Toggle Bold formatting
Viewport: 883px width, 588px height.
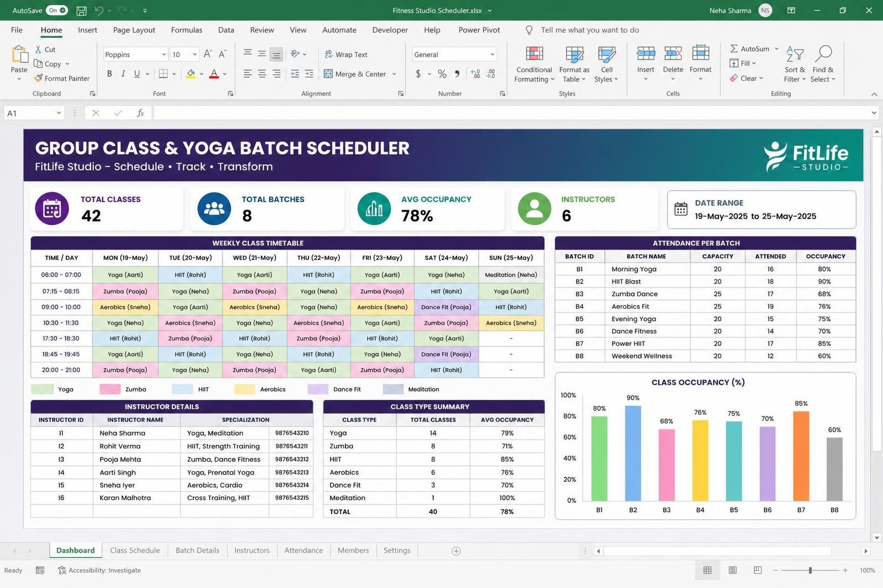[x=109, y=74]
